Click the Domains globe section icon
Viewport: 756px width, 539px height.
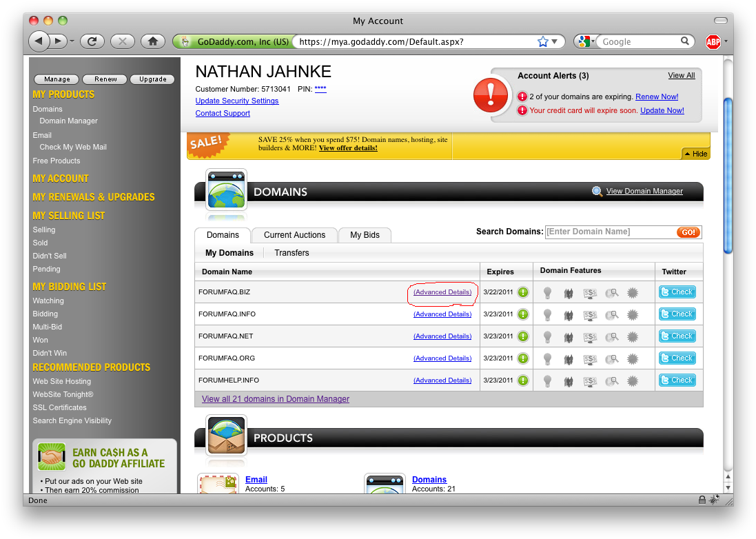(x=226, y=190)
